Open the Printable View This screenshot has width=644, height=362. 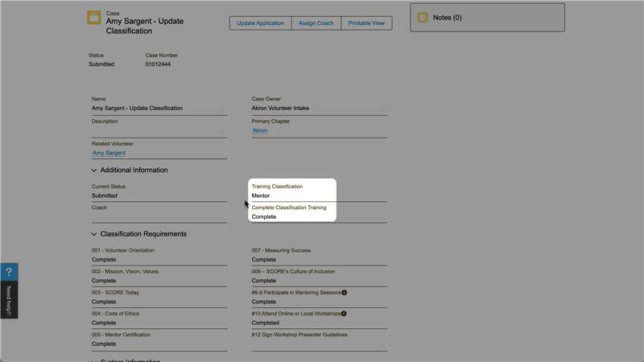click(x=366, y=23)
